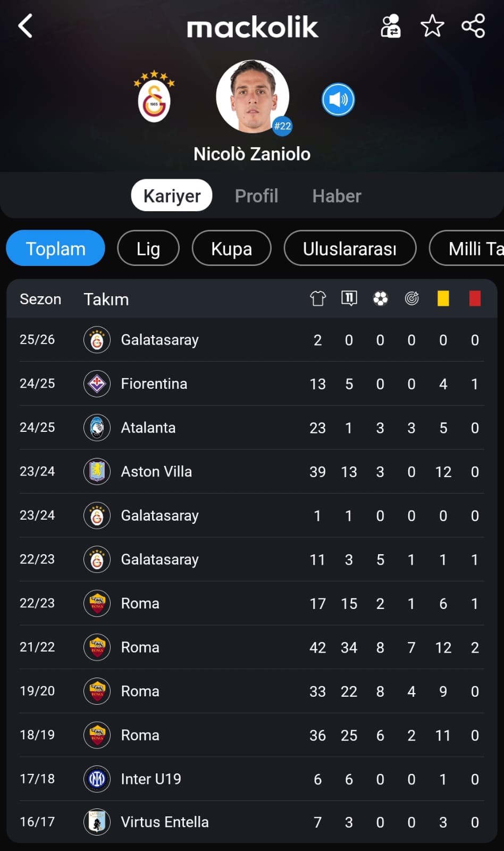Viewport: 504px width, 851px height.
Task: Tap the Galatasaray crest beside player photo
Action: pyautogui.click(x=154, y=97)
